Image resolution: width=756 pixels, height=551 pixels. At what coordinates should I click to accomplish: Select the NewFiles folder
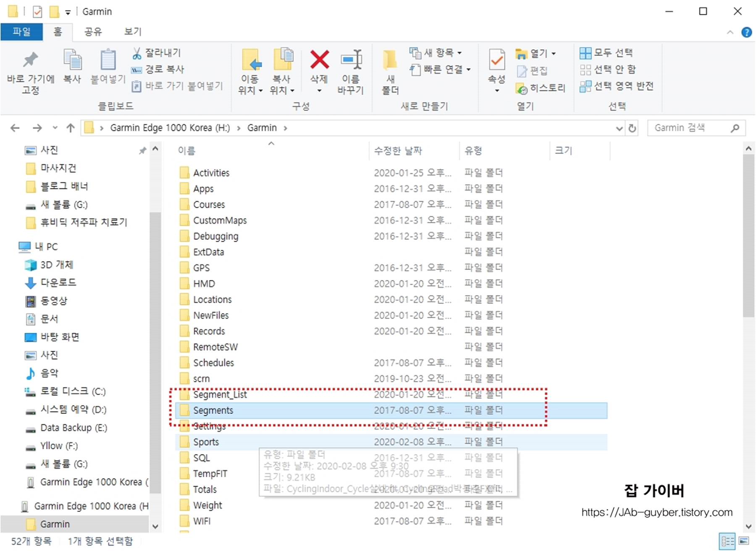(211, 316)
